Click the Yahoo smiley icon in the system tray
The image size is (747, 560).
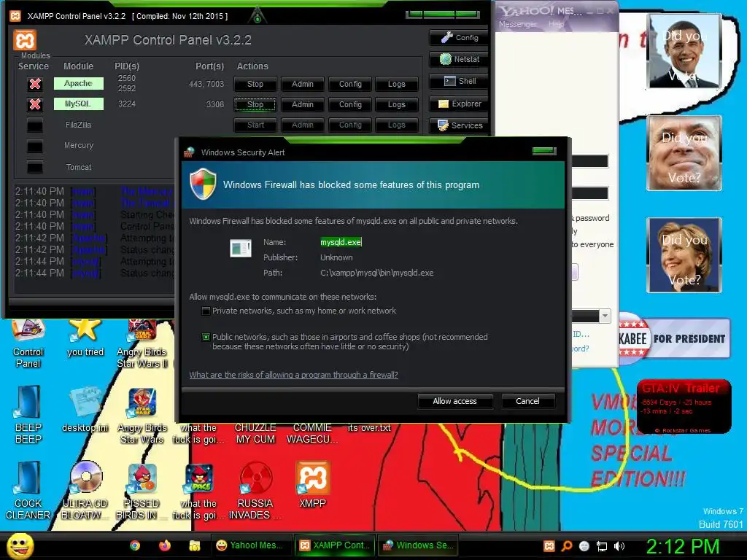(x=584, y=546)
